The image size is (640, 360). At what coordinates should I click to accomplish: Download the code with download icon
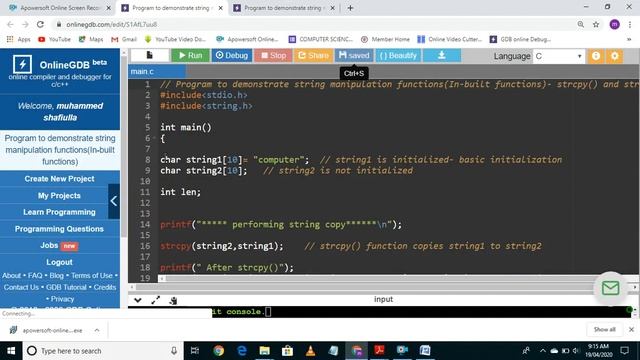pyautogui.click(x=442, y=55)
